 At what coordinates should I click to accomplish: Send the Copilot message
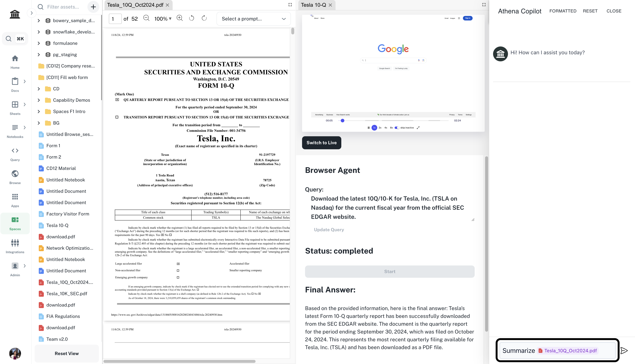click(624, 350)
